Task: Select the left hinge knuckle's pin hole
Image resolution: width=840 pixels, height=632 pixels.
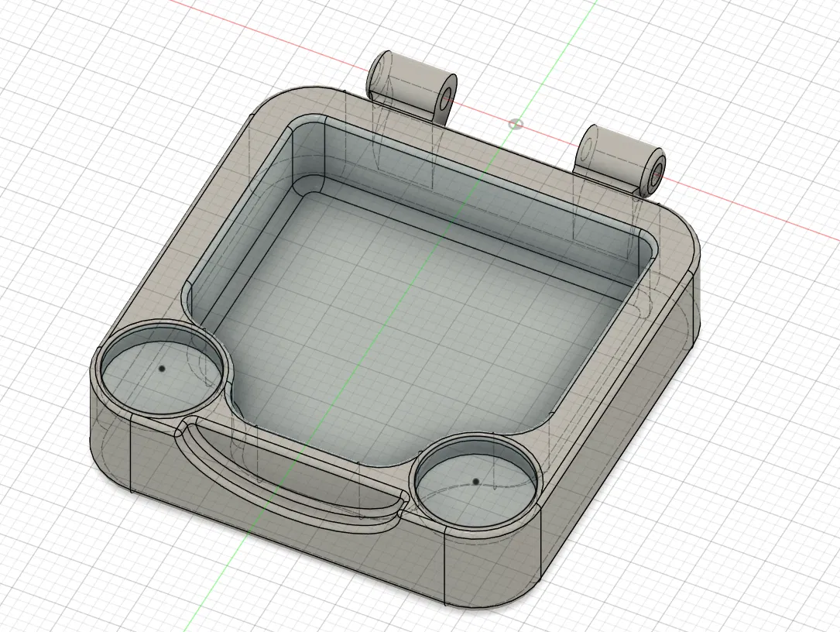Action: 446,97
